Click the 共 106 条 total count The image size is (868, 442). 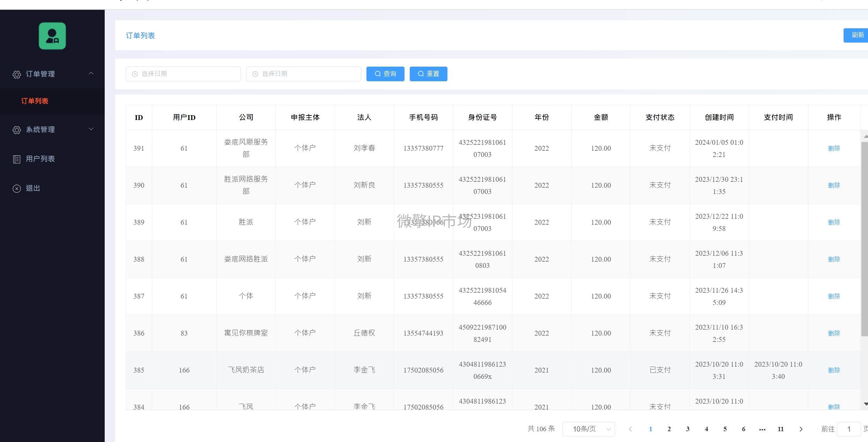(x=541, y=429)
